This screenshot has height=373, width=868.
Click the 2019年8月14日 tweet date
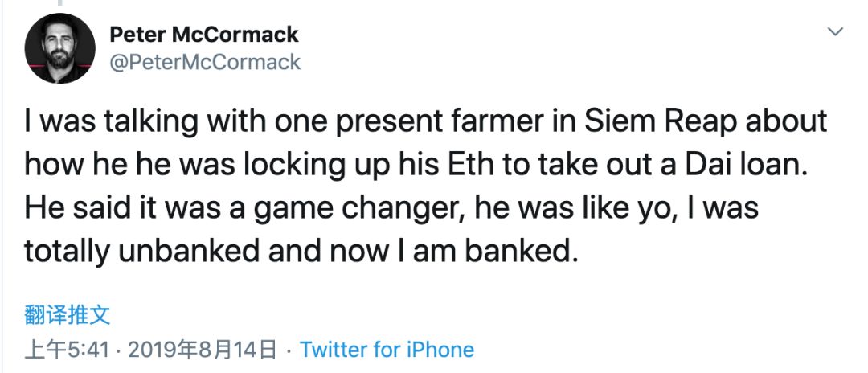203,350
